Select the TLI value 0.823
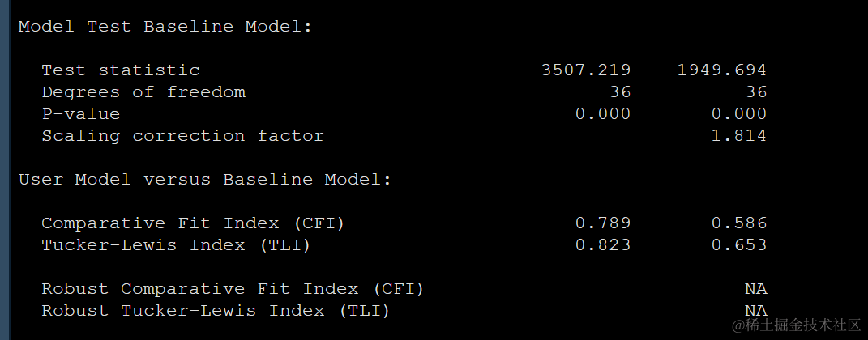 pos(603,245)
